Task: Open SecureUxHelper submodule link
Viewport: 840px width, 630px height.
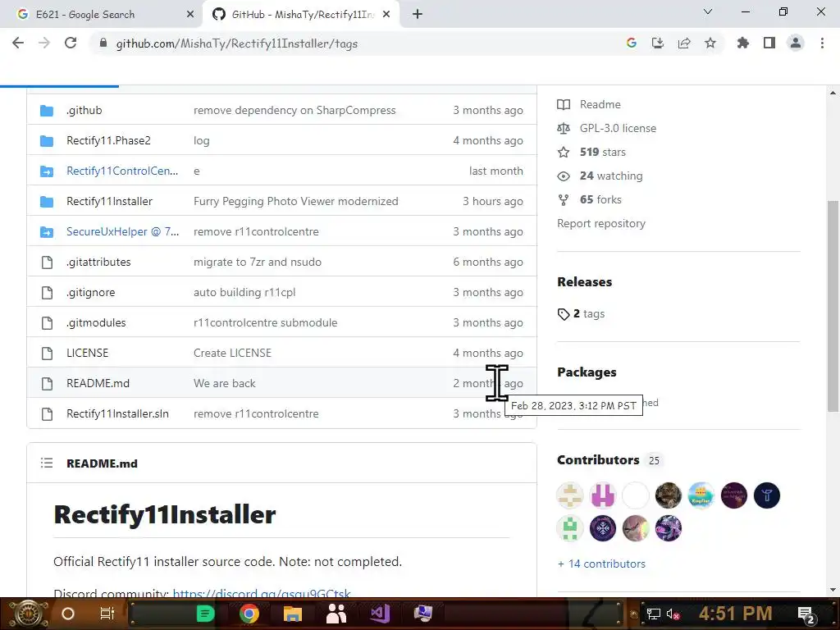Action: [x=123, y=232]
